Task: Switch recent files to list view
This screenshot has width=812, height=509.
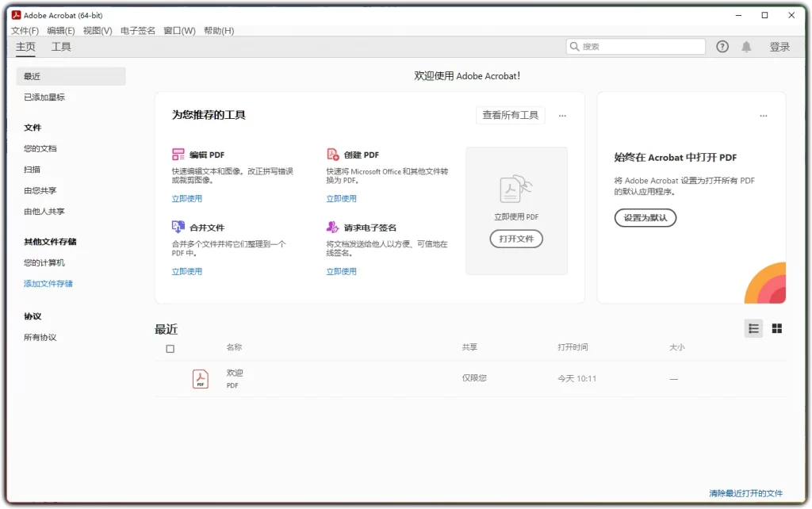Action: click(x=753, y=328)
